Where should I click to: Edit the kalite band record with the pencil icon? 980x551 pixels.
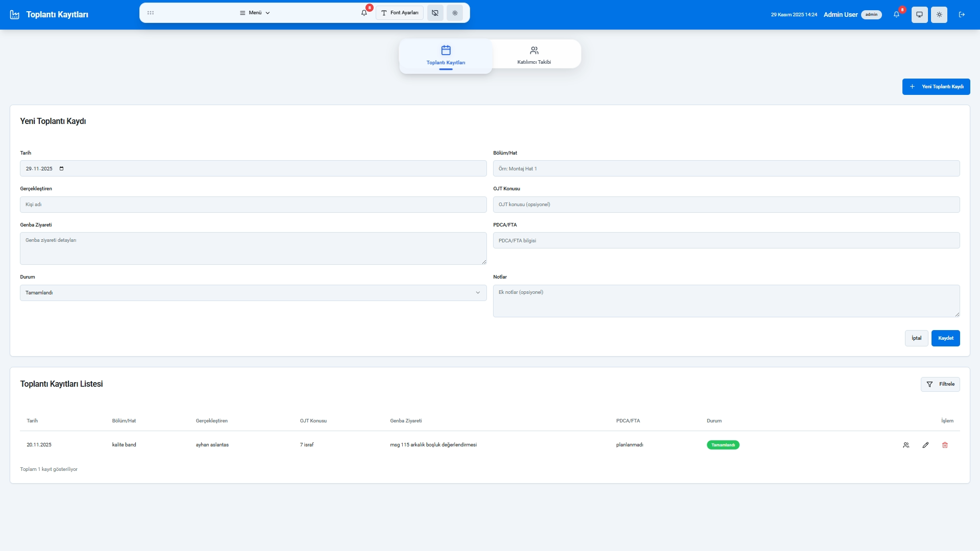pyautogui.click(x=925, y=445)
